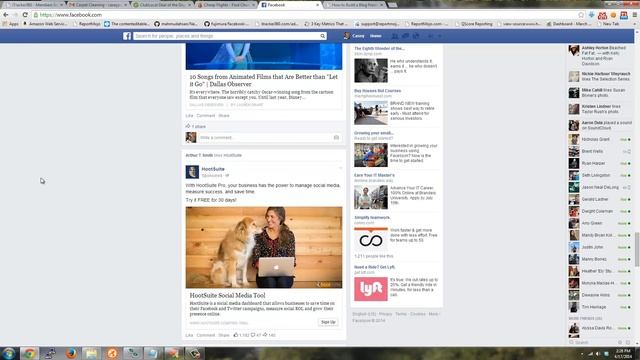Like the HootSuite sponsored post
This screenshot has height=360, width=640.
[x=189, y=335]
